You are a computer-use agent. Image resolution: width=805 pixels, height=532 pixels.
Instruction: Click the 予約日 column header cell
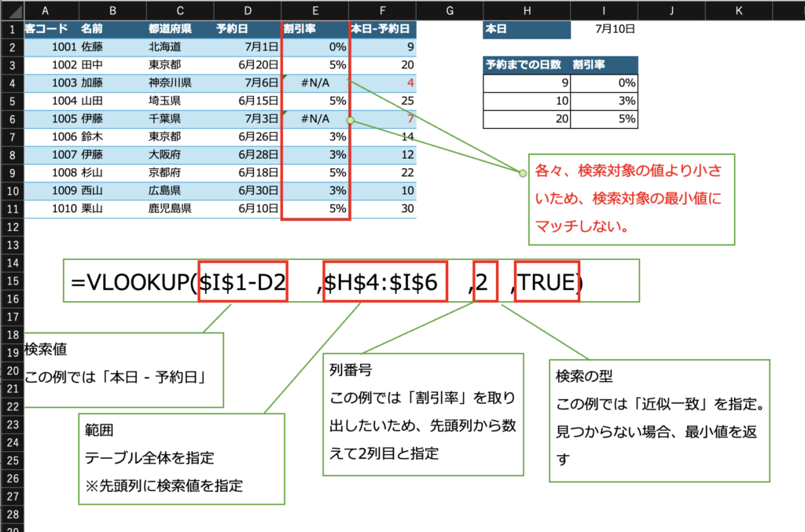click(x=247, y=29)
